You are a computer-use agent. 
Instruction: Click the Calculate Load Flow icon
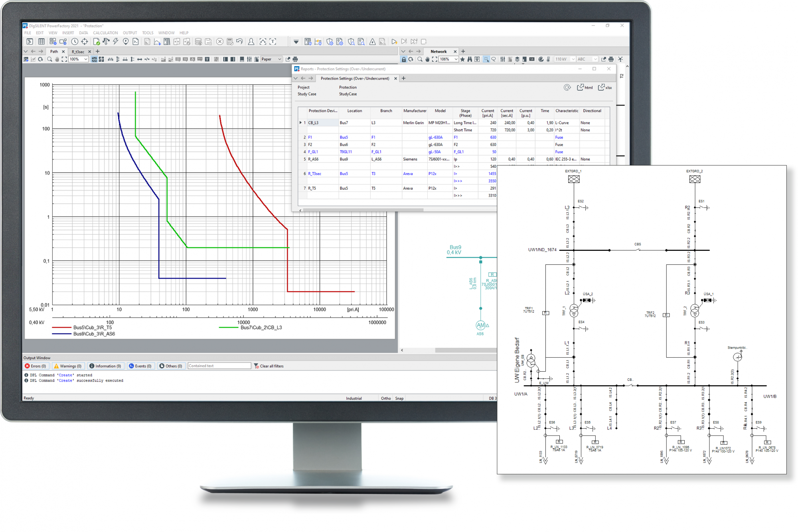coord(106,41)
